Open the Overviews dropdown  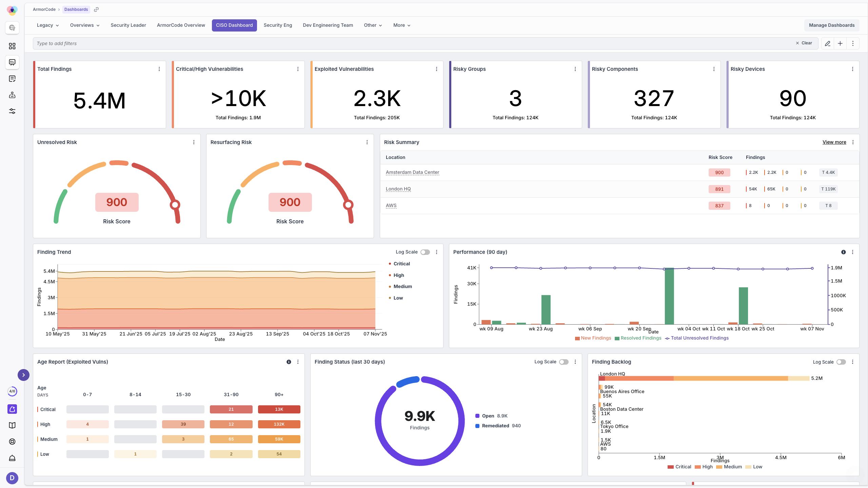pos(85,25)
